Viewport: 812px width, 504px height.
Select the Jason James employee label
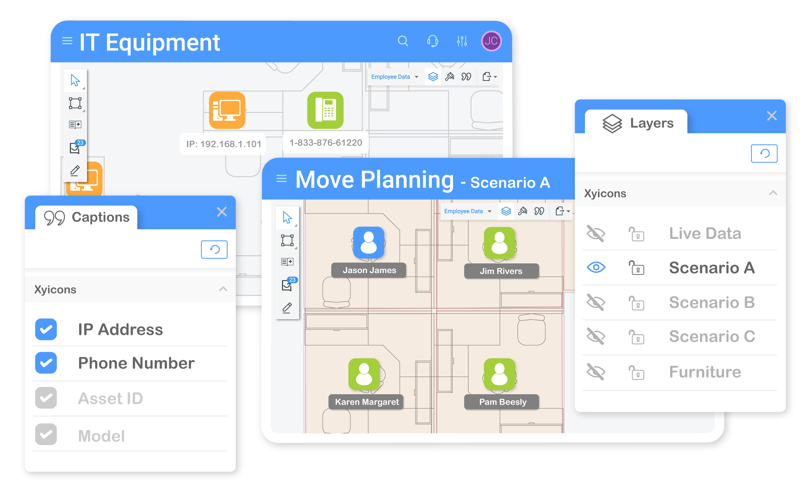(369, 270)
